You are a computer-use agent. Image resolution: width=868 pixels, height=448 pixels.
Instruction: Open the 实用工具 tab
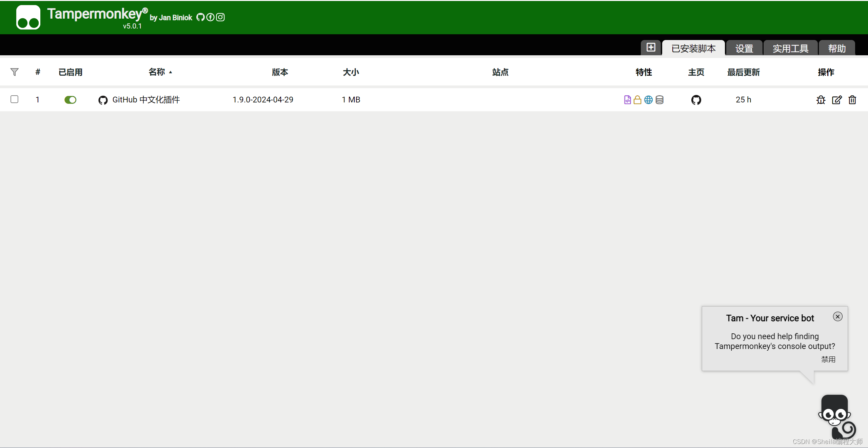coord(790,48)
